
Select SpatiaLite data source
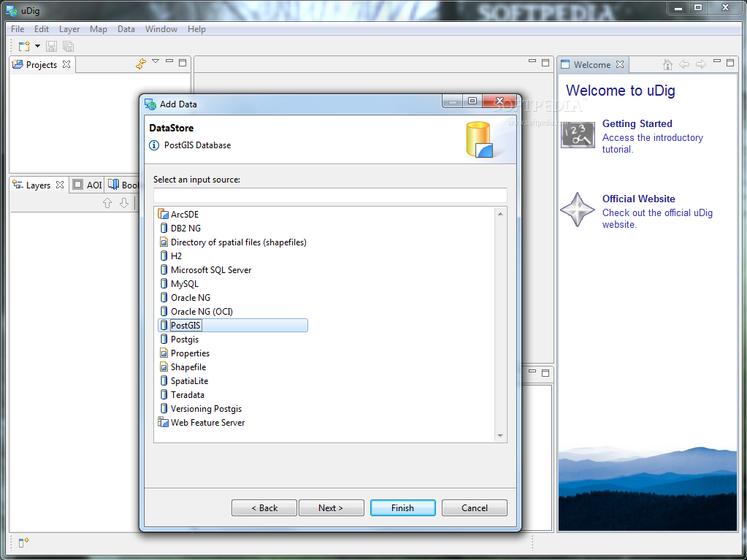[183, 380]
